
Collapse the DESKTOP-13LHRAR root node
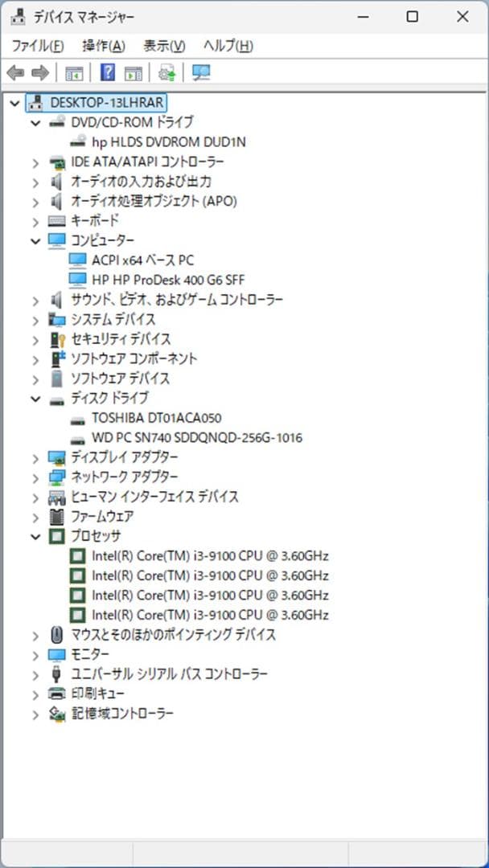(x=15, y=103)
